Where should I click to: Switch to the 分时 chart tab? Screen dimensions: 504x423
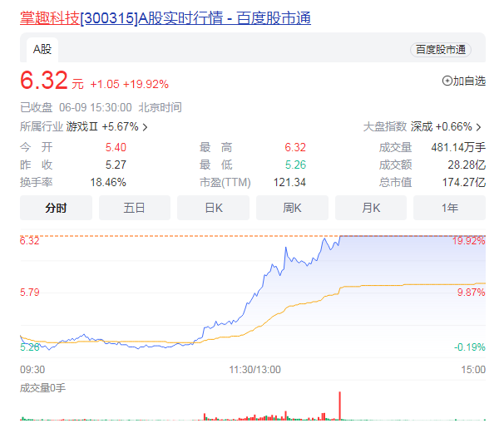click(x=57, y=208)
